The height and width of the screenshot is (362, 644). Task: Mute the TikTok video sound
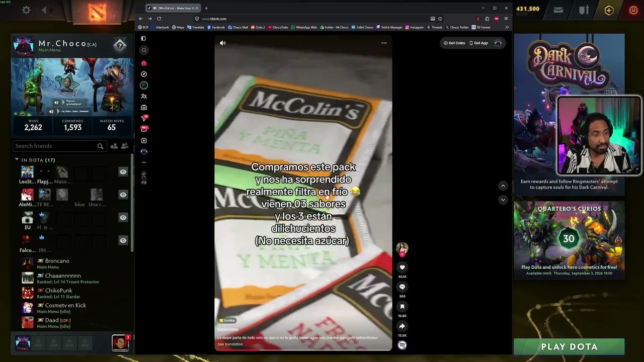(x=222, y=43)
